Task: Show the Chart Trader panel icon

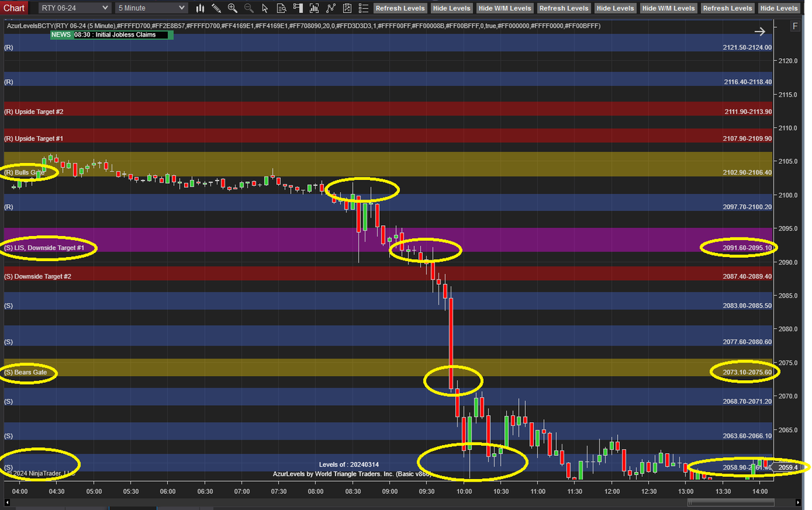Action: (x=297, y=8)
